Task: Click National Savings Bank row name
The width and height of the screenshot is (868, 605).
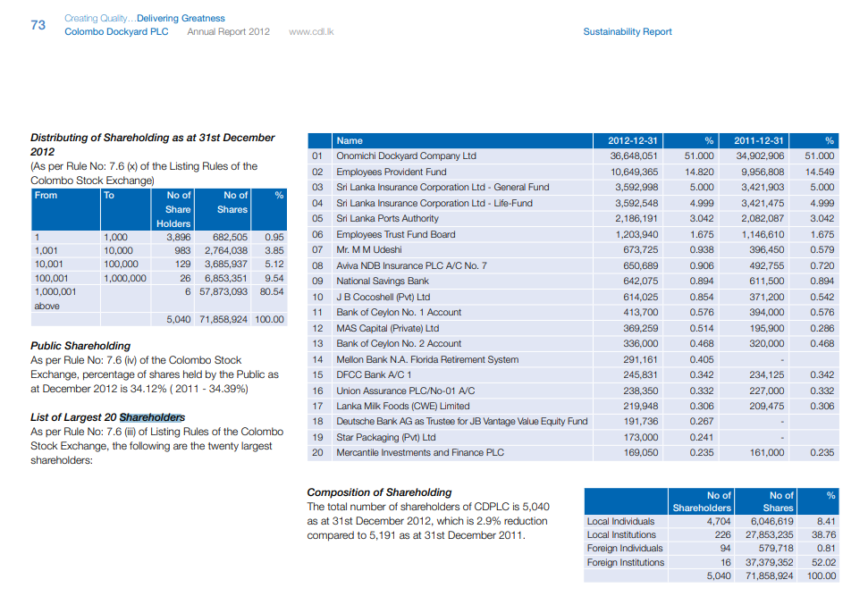Action: click(383, 281)
